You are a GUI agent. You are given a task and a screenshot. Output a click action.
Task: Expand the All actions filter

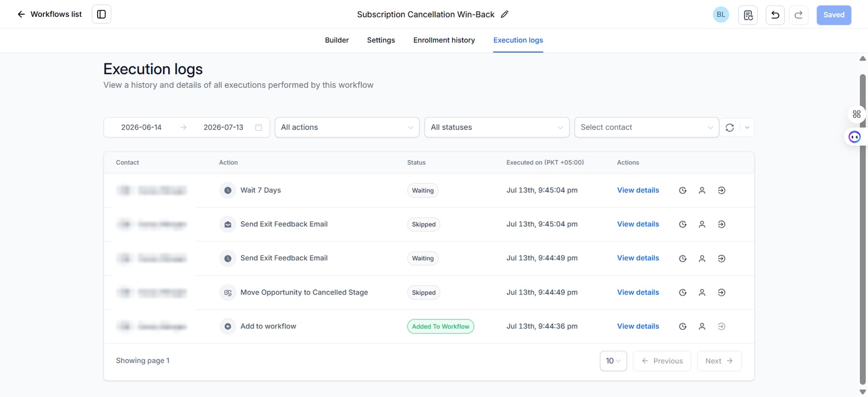coord(347,127)
